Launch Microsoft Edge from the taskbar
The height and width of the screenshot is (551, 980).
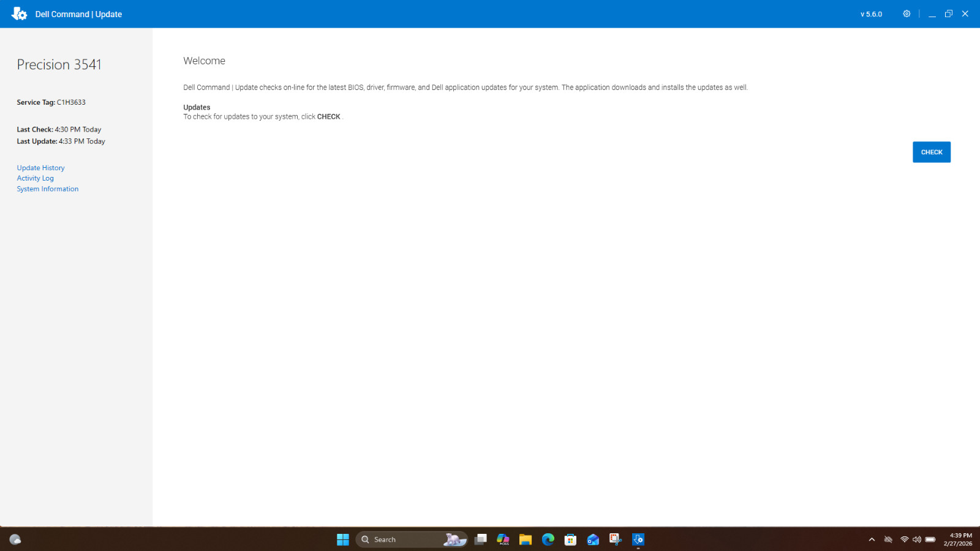pyautogui.click(x=548, y=539)
